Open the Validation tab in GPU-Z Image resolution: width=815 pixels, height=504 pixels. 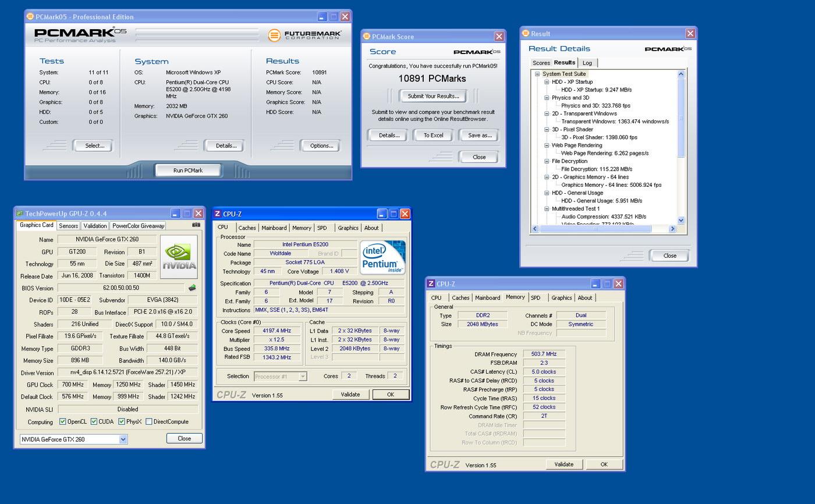(x=95, y=226)
